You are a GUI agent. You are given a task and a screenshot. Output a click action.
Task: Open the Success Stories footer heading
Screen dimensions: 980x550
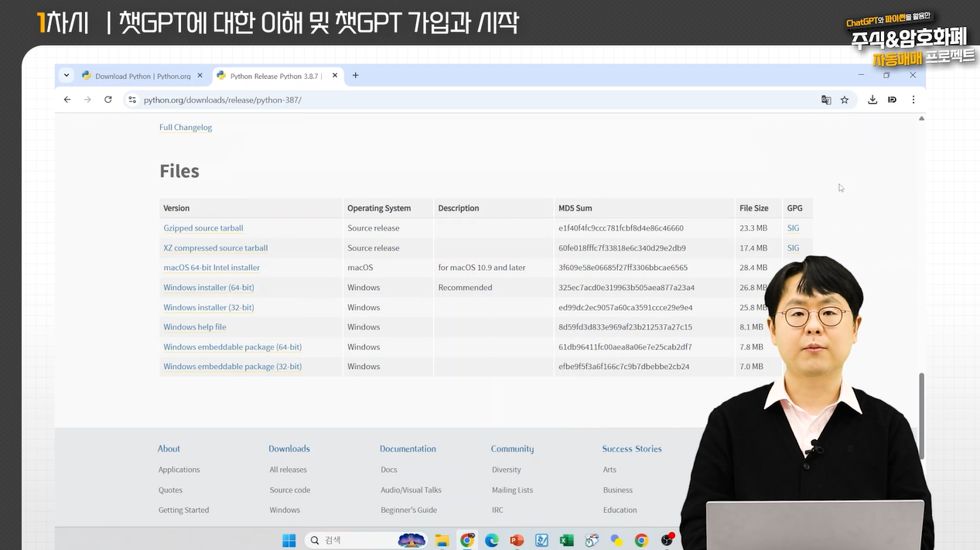pyautogui.click(x=632, y=449)
